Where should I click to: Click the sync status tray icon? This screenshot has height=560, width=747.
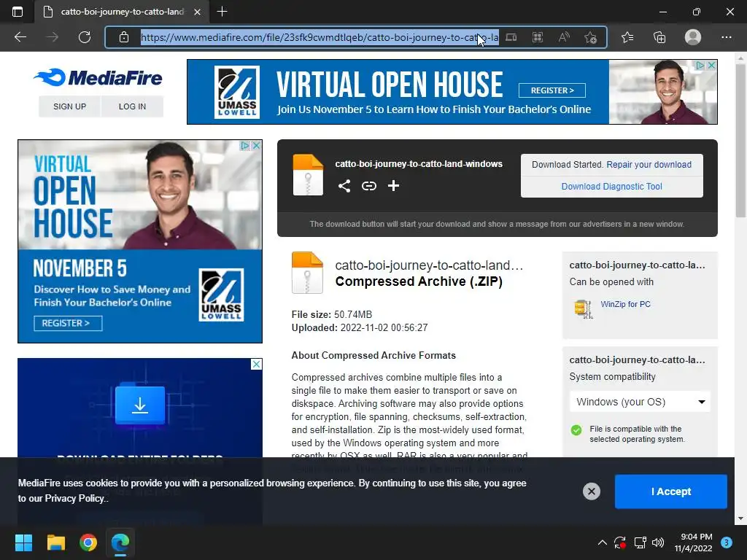pos(620,542)
